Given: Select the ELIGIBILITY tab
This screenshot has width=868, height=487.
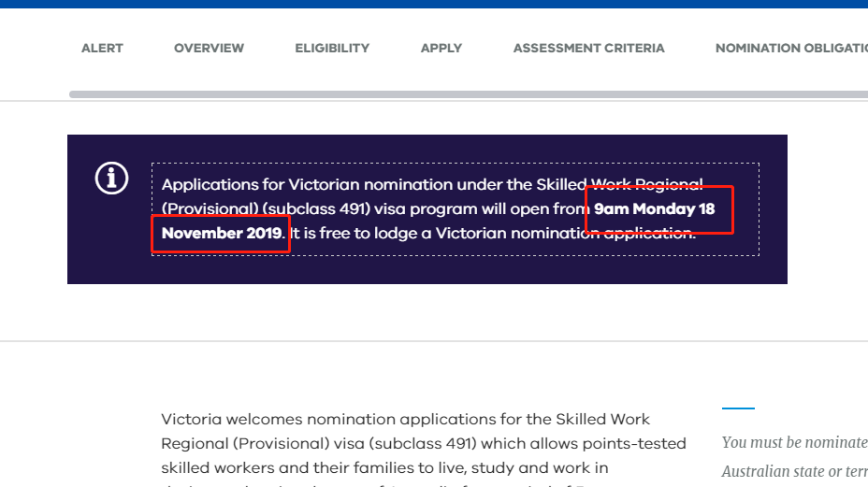Looking at the screenshot, I should [332, 49].
